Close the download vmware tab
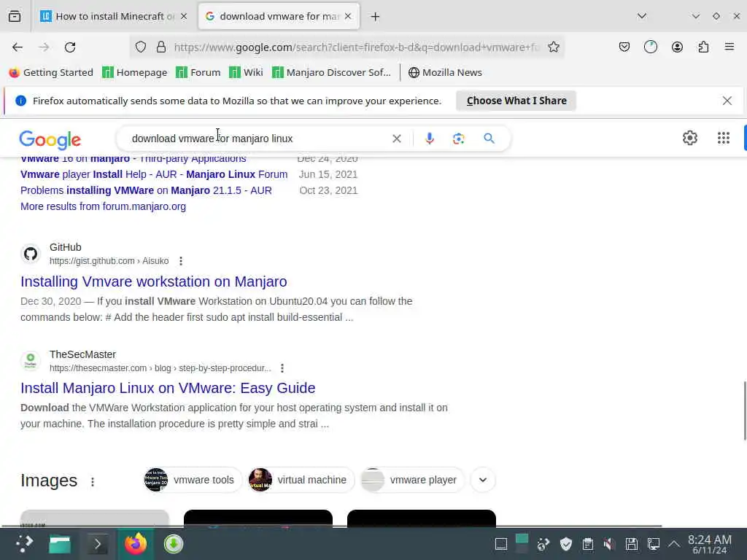This screenshot has height=560, width=747. (x=348, y=16)
